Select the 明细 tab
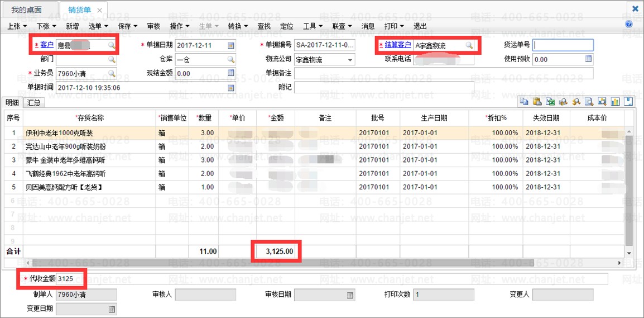The height and width of the screenshot is (318, 644). click(12, 103)
